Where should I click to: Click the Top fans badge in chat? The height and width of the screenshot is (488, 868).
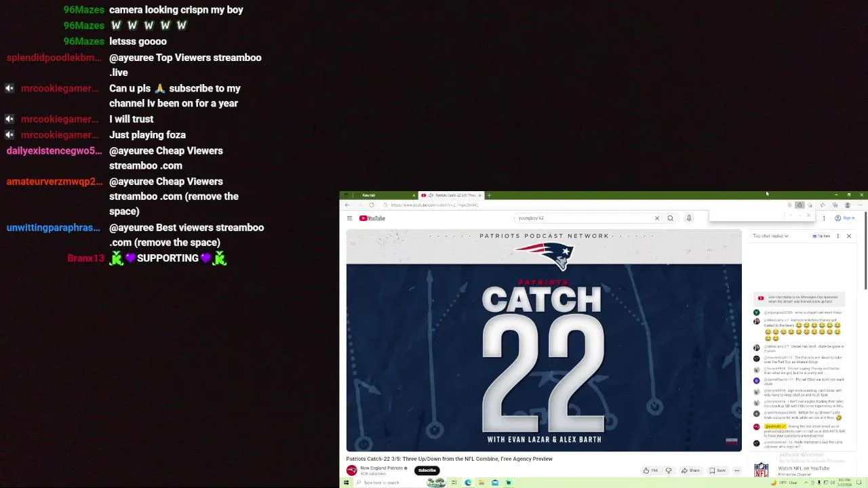coord(821,236)
